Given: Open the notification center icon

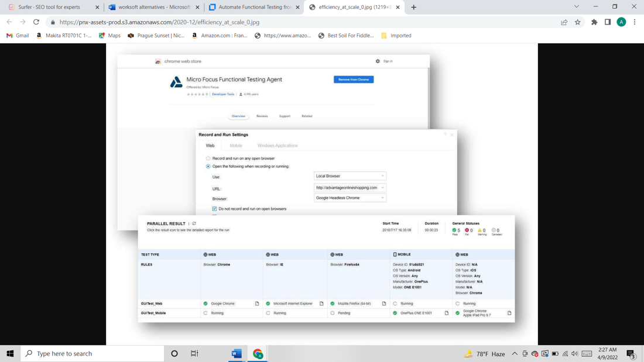Looking at the screenshot, I should click(x=631, y=353).
